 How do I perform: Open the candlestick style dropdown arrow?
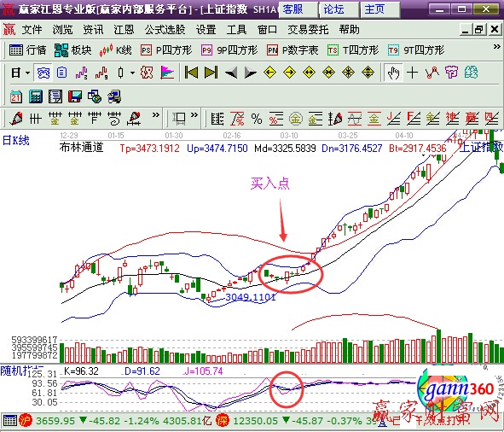click(x=132, y=73)
